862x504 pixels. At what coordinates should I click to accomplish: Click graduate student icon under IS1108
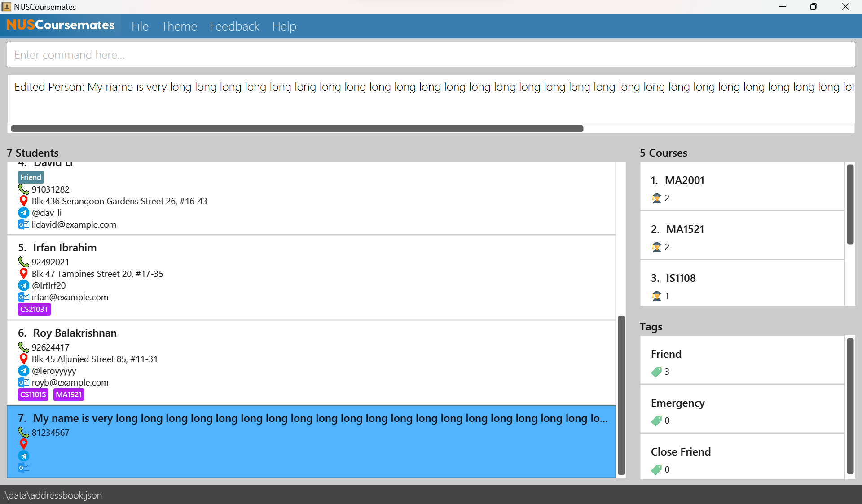(x=656, y=296)
